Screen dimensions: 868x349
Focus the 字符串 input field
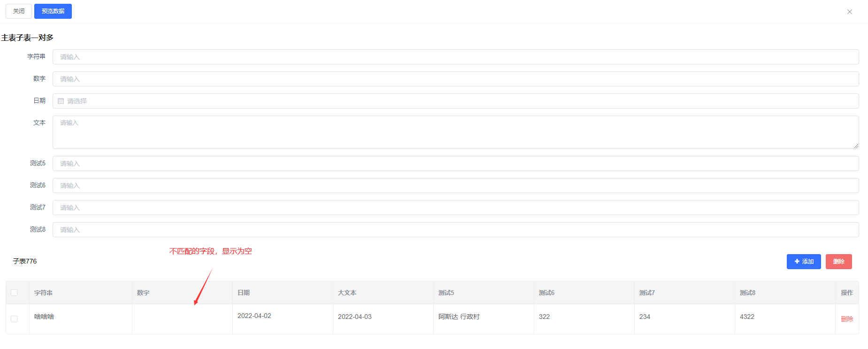pyautogui.click(x=455, y=57)
